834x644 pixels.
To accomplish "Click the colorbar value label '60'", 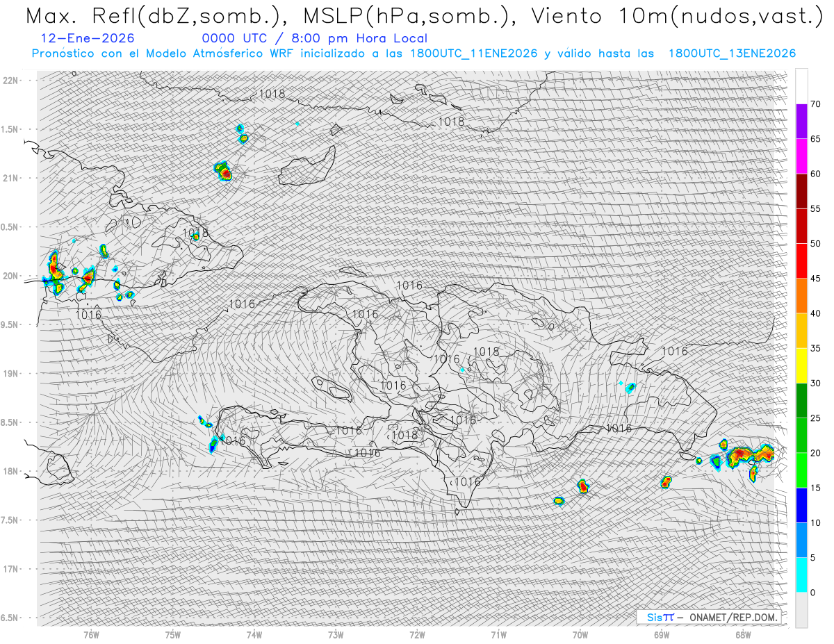I will click(x=816, y=174).
